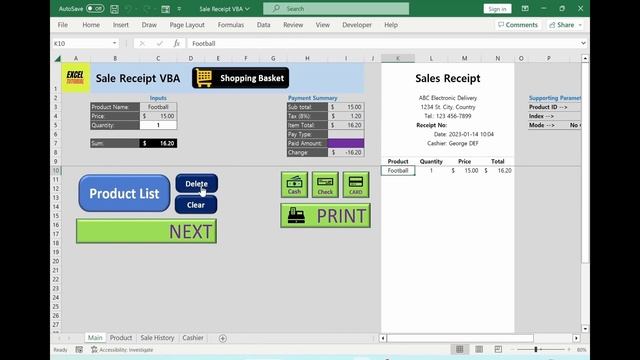Switch to the Product sheet tab
This screenshot has width=640, height=360.
coord(121,338)
